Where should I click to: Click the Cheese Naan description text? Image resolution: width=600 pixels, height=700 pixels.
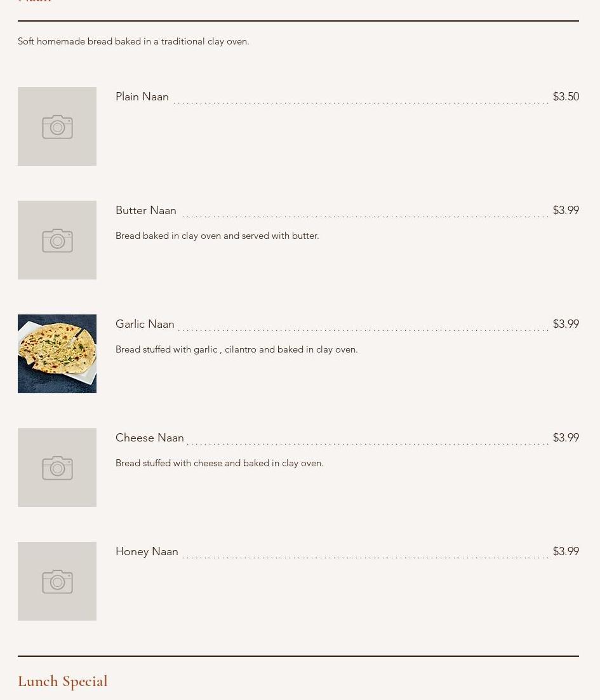(220, 463)
